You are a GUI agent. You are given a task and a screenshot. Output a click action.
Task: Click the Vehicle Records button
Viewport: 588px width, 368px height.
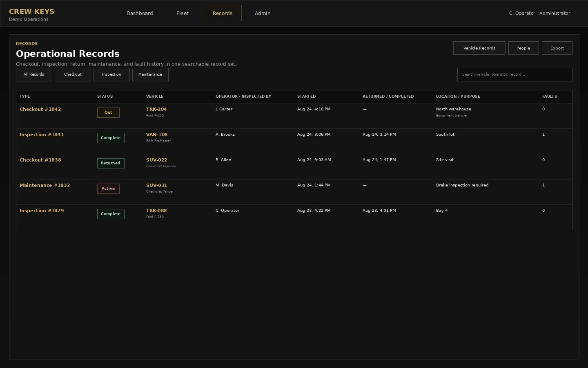coord(479,48)
